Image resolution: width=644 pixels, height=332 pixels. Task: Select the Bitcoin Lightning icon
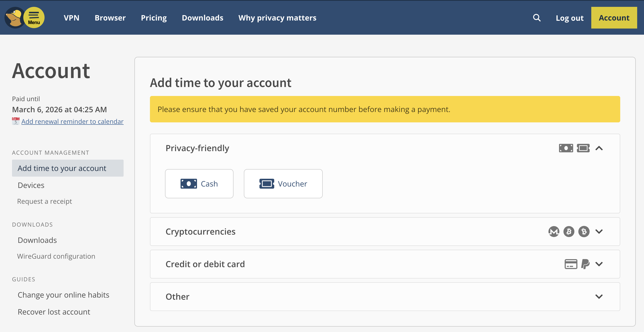584,231
